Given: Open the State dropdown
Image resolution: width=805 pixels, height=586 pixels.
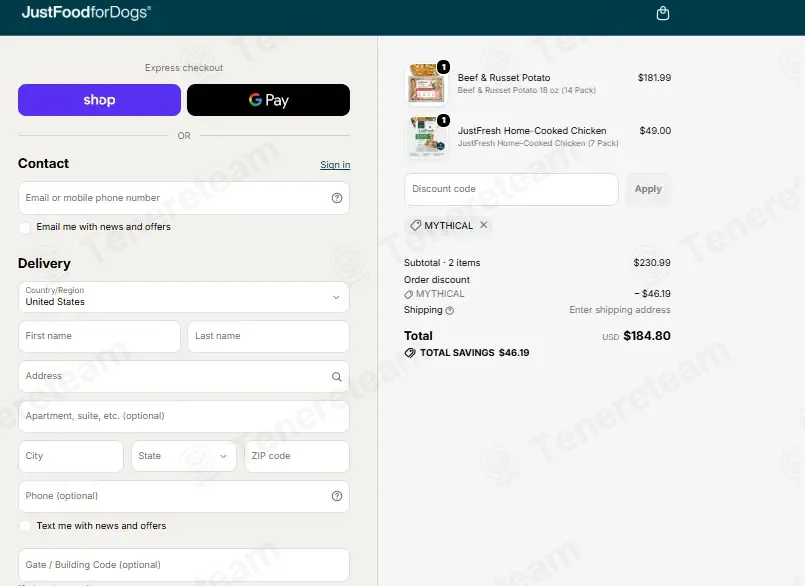Looking at the screenshot, I should pyautogui.click(x=184, y=456).
